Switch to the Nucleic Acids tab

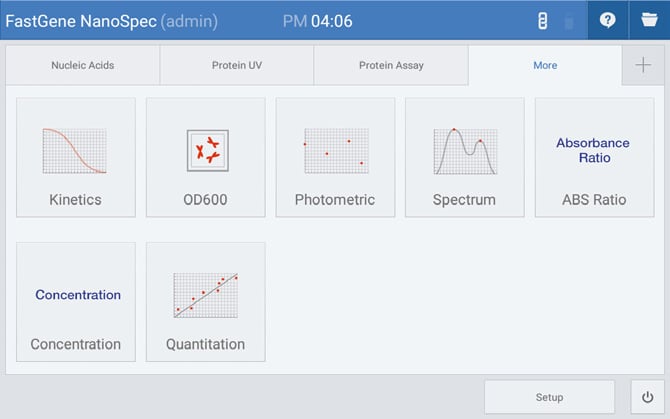click(83, 65)
